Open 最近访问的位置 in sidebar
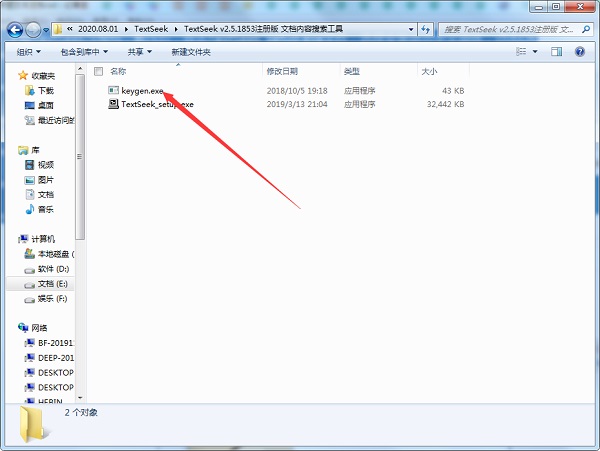This screenshot has height=451, width=600. pos(50,120)
